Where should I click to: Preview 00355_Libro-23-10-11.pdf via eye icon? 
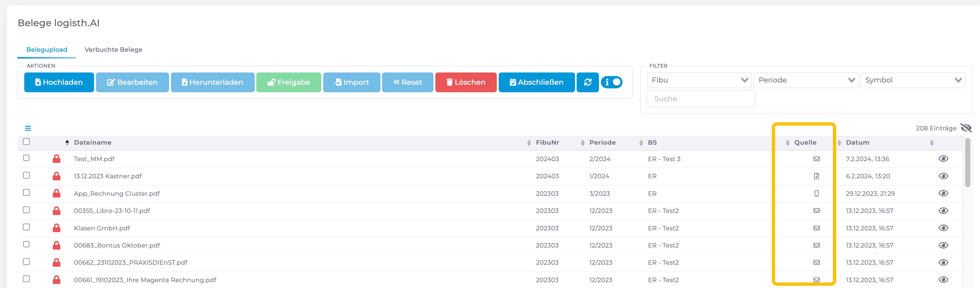943,211
